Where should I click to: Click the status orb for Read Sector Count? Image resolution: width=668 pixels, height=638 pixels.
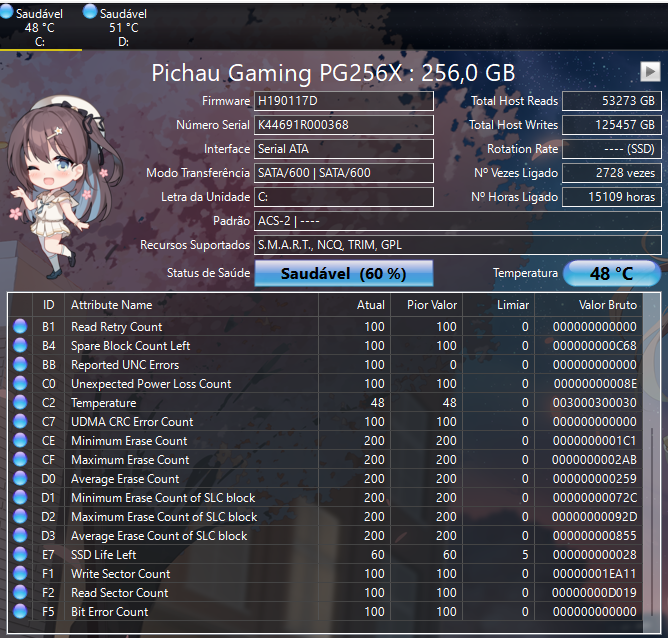pyautogui.click(x=20, y=592)
